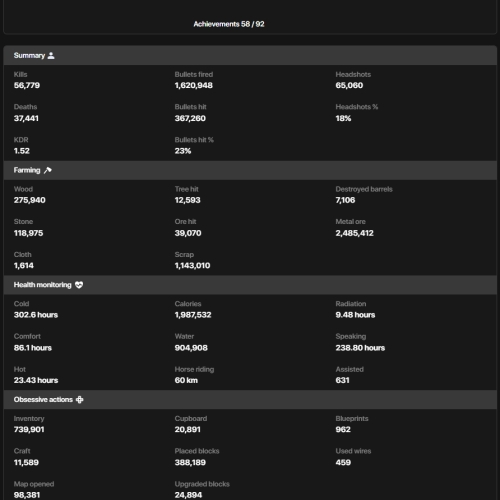Select the Summary section header
This screenshot has width=500, height=500.
tap(250, 55)
